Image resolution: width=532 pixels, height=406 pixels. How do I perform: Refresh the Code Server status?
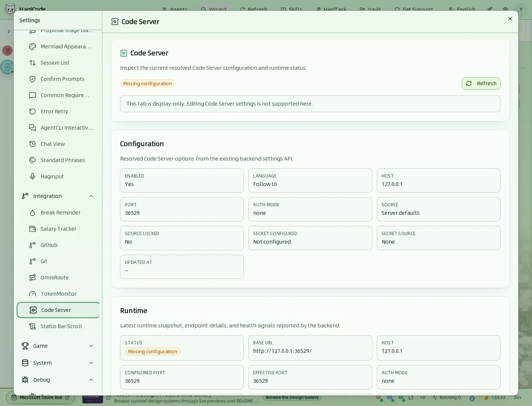481,83
